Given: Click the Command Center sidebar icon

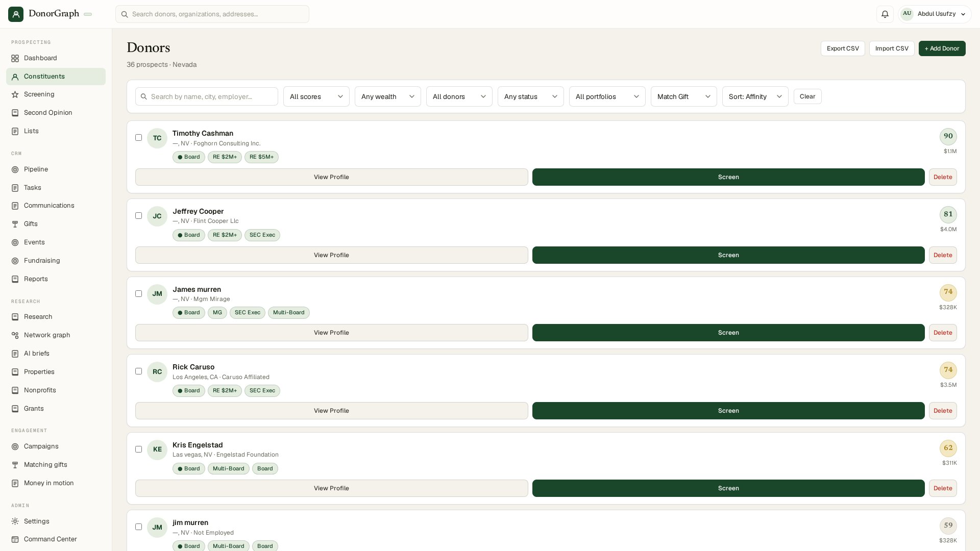Looking at the screenshot, I should click(x=15, y=539).
